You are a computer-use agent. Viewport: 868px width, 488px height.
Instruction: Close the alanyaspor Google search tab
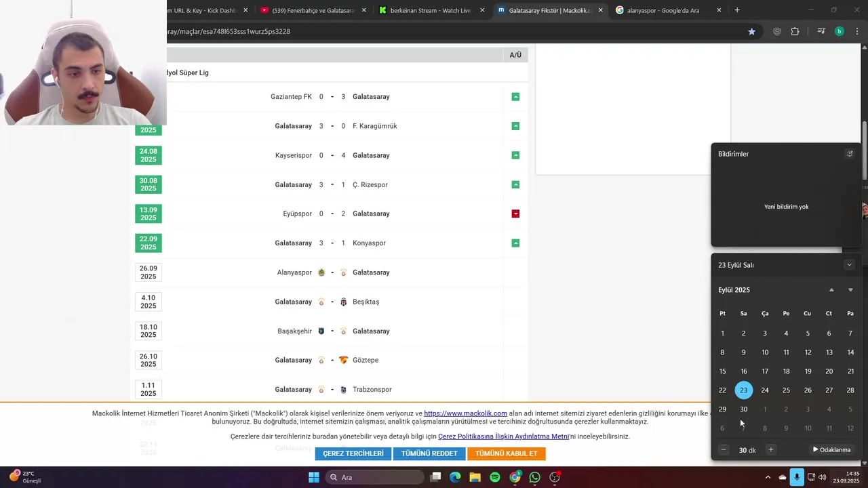(719, 10)
